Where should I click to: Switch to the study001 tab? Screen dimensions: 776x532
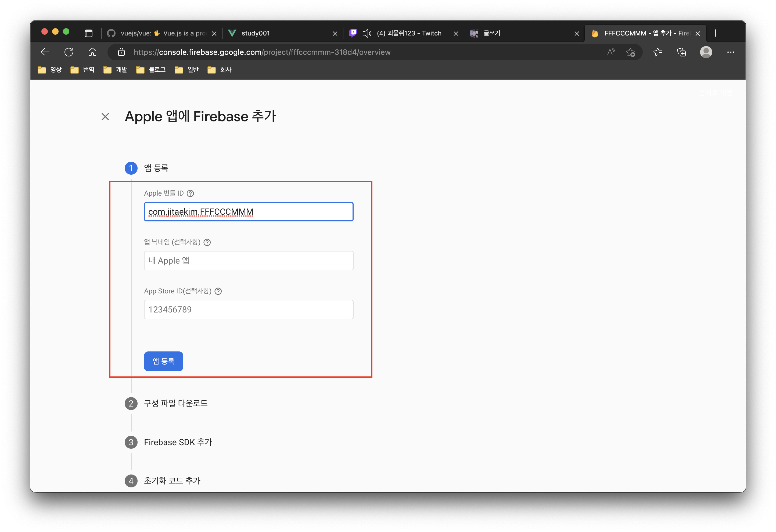point(282,33)
